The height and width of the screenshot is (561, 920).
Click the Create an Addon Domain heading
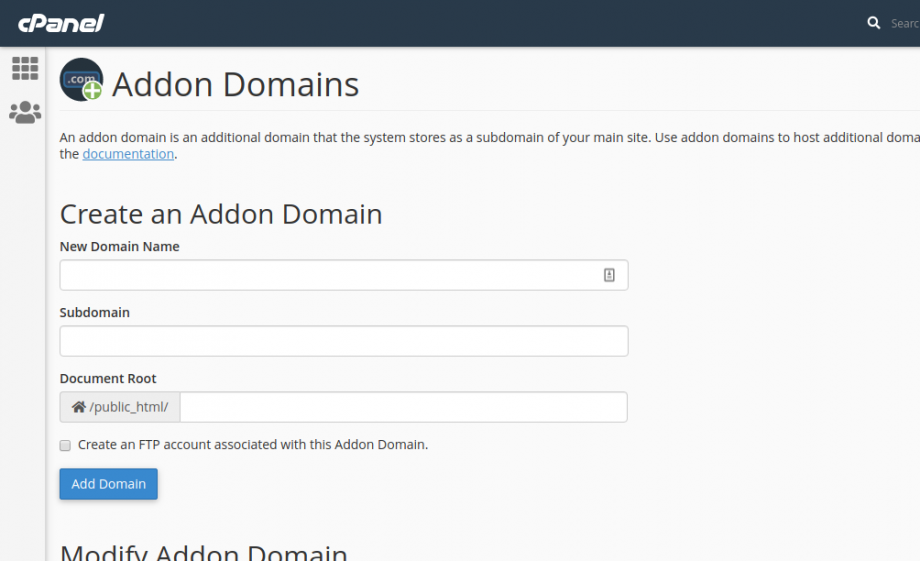point(221,214)
